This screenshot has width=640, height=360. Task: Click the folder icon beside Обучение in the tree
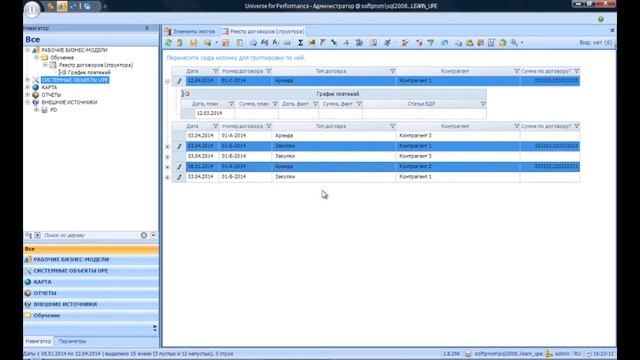tap(44, 58)
